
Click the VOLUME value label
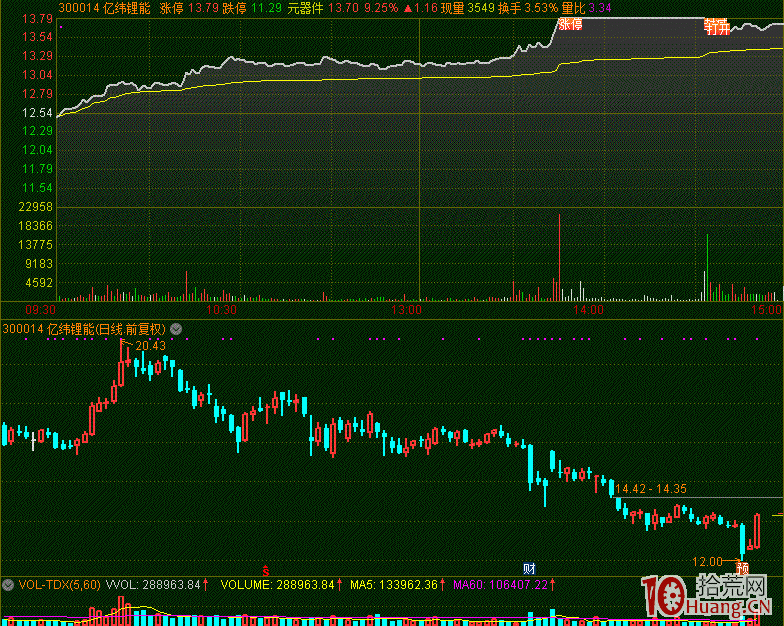(278, 584)
